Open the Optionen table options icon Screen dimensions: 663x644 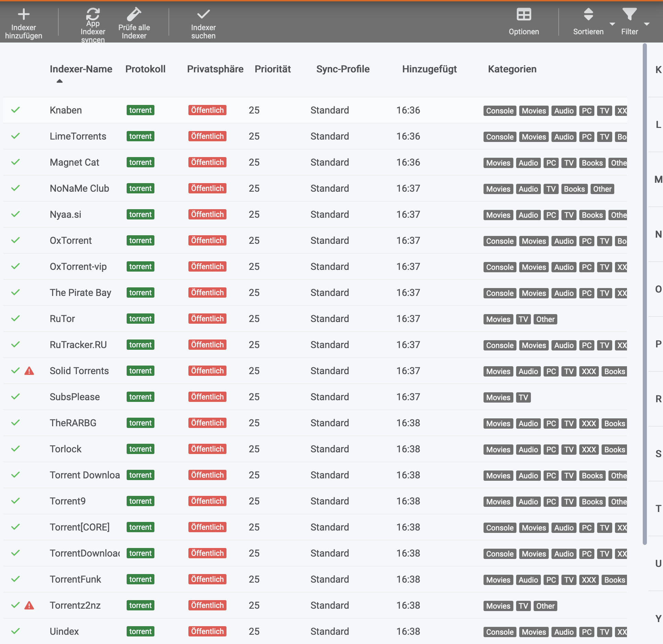click(x=524, y=14)
